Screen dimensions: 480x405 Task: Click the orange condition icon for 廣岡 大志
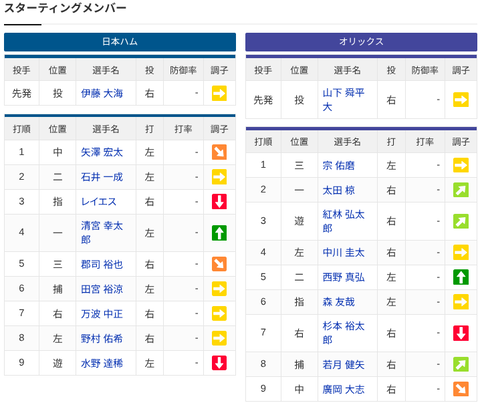(x=461, y=389)
